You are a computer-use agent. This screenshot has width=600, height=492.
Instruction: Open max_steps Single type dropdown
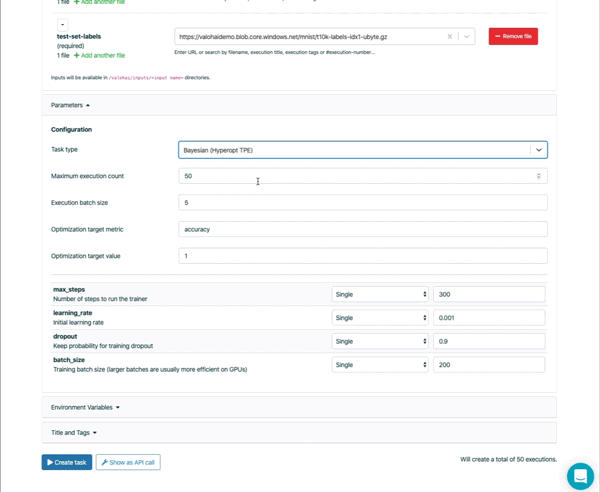pos(379,294)
